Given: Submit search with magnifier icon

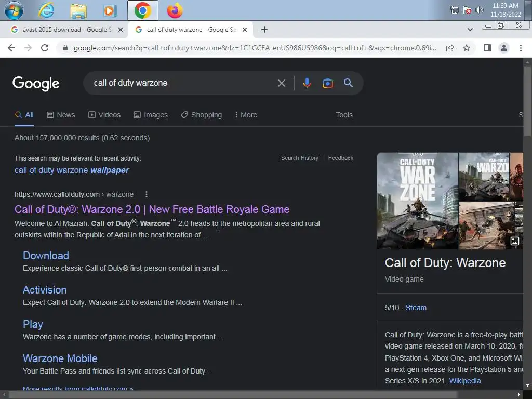Looking at the screenshot, I should tap(348, 83).
